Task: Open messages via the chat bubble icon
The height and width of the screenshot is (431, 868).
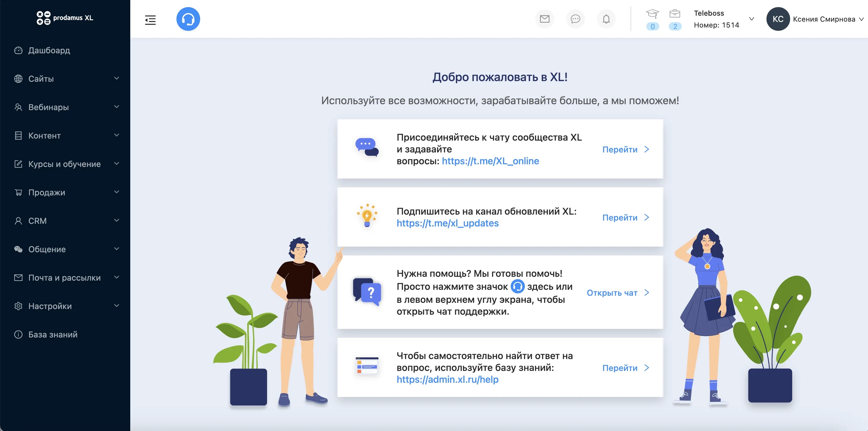Action: tap(576, 19)
